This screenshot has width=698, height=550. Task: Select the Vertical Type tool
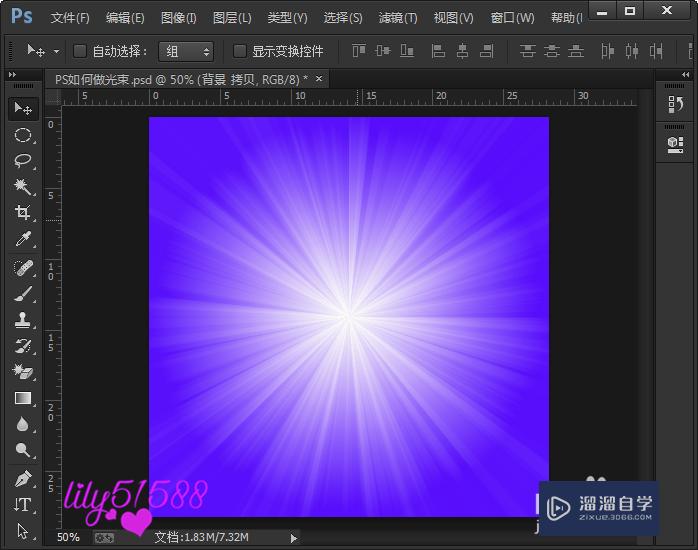click(x=23, y=505)
